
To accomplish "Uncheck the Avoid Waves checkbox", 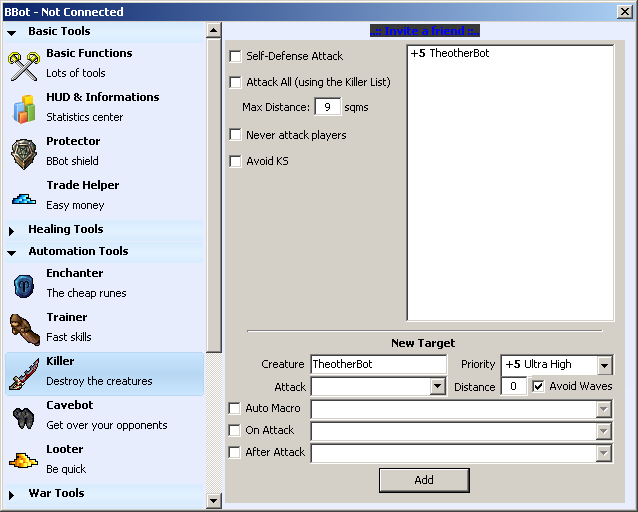I will coord(539,386).
